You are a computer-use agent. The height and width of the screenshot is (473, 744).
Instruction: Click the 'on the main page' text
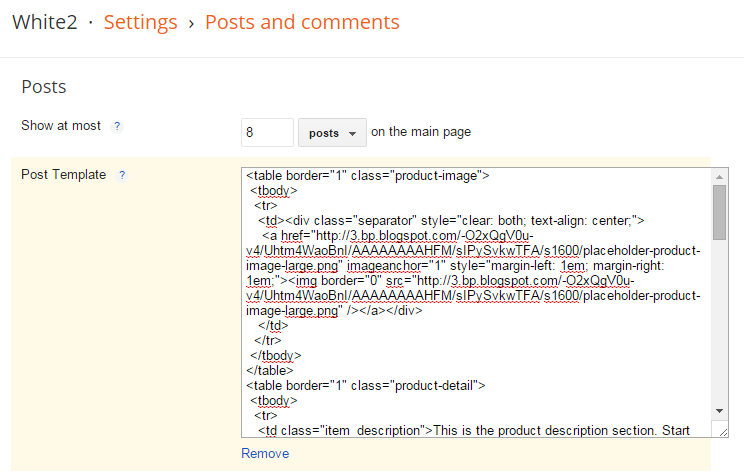tap(421, 132)
